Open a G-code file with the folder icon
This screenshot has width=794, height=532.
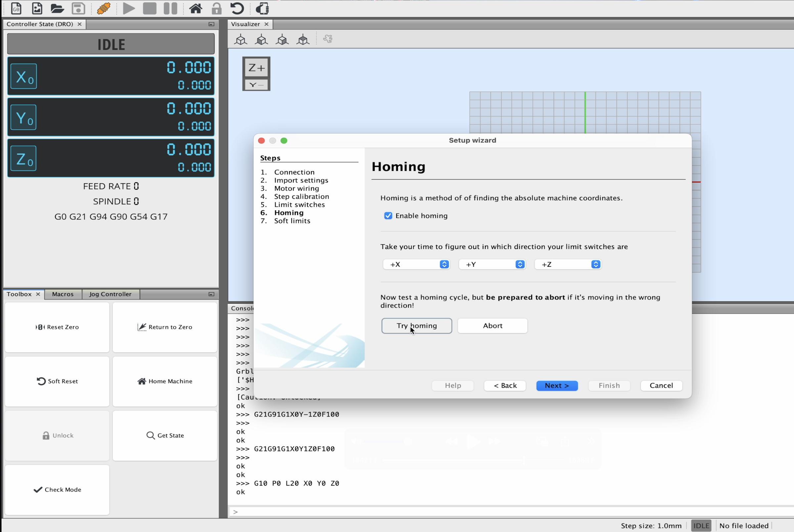click(x=57, y=9)
